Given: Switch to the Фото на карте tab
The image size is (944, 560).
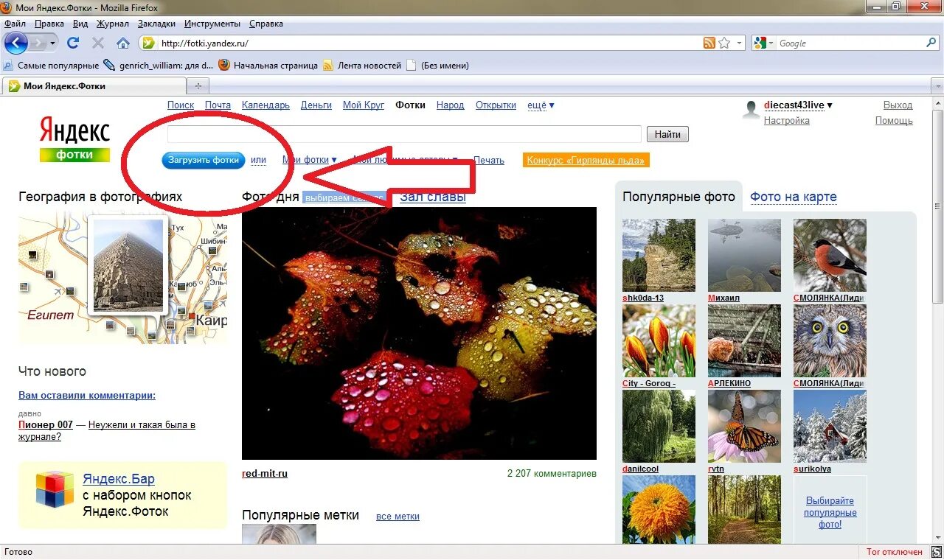Looking at the screenshot, I should click(794, 197).
